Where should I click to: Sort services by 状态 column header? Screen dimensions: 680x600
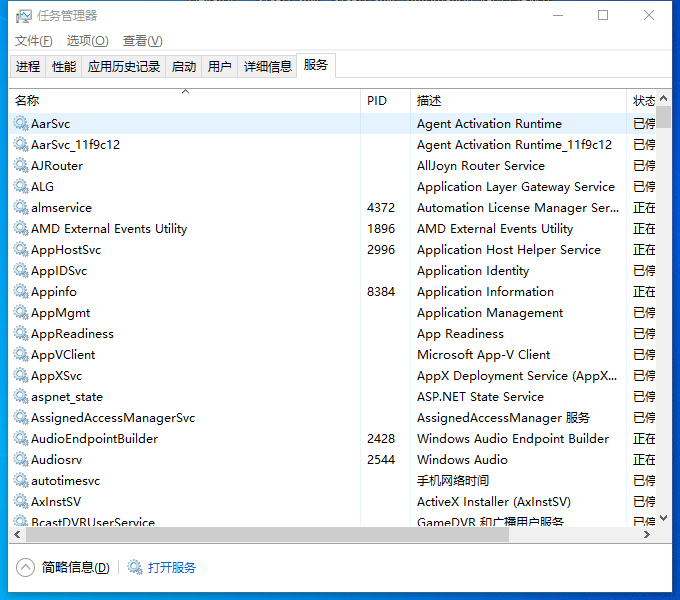click(643, 101)
